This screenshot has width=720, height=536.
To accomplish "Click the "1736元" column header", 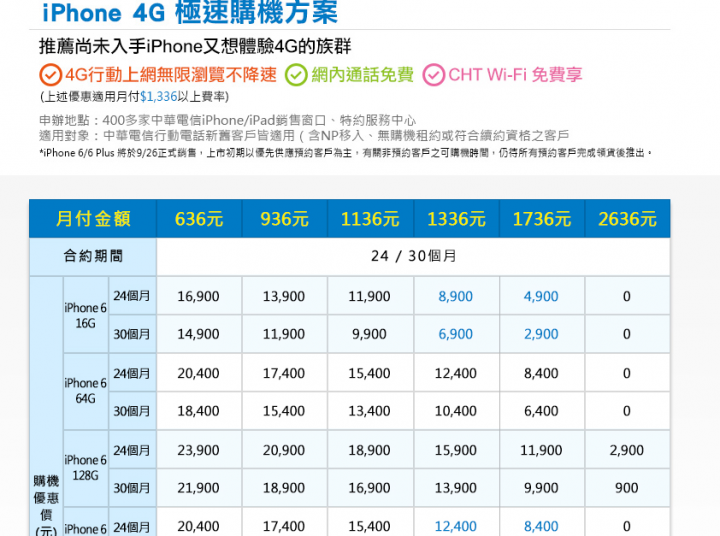I will pyautogui.click(x=542, y=219).
